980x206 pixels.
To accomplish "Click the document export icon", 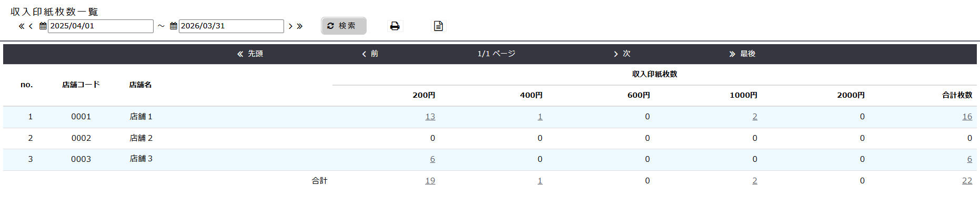I will pyautogui.click(x=438, y=26).
